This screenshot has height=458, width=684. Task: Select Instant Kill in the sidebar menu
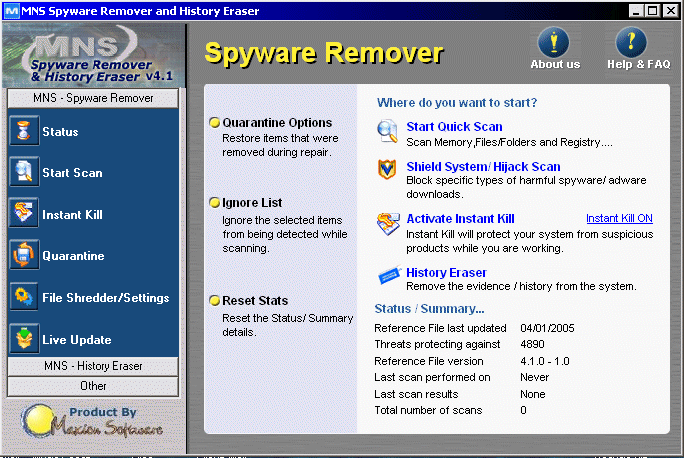click(72, 215)
